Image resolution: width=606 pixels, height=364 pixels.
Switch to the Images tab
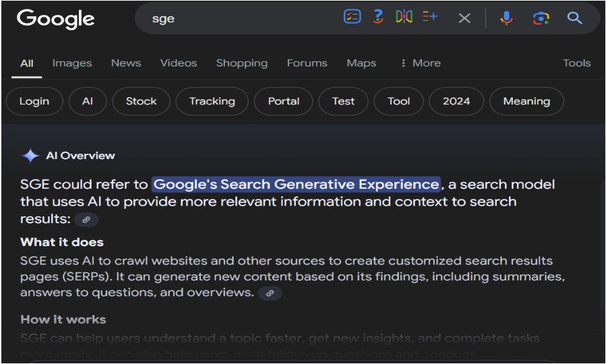pyautogui.click(x=72, y=63)
